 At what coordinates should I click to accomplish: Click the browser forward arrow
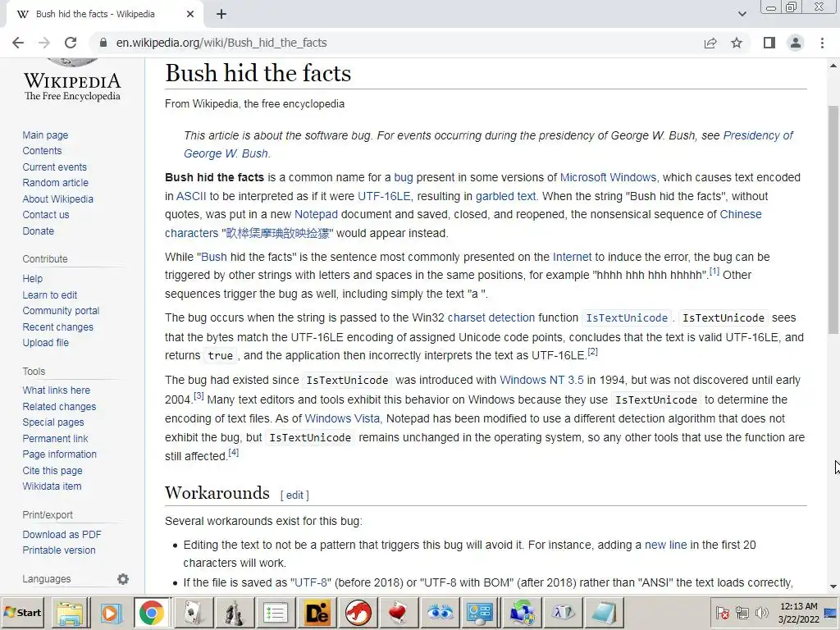pos(44,43)
